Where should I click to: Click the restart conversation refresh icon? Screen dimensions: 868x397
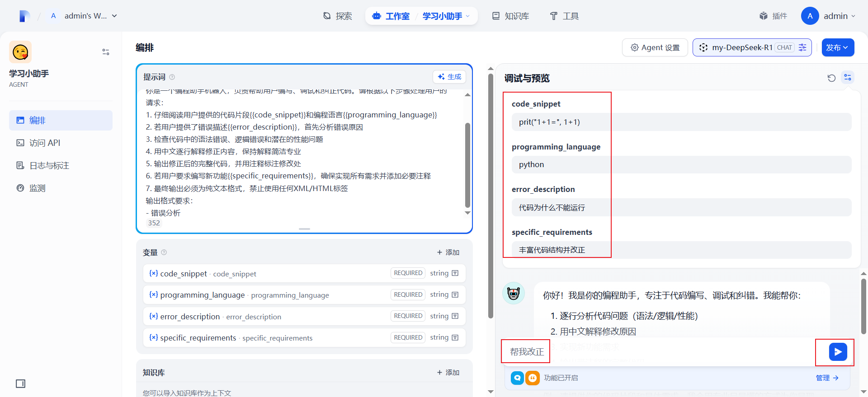[x=831, y=78]
